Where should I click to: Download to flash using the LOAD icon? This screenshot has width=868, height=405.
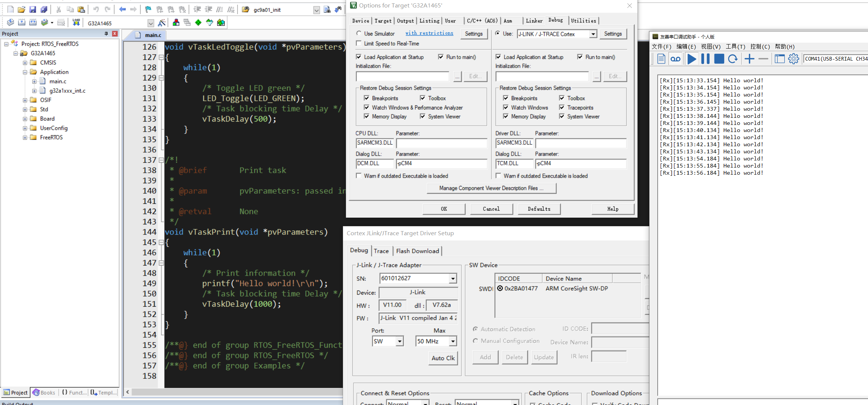(76, 22)
